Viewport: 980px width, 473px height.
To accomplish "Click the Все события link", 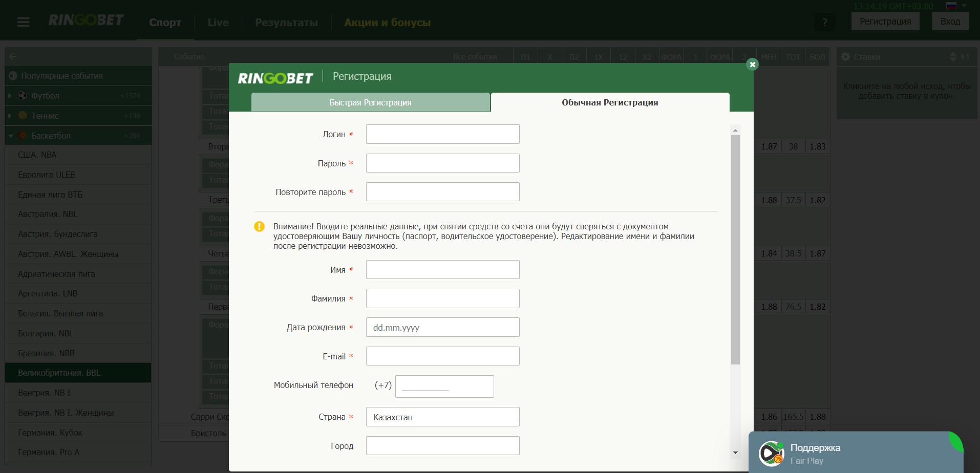I will click(x=475, y=57).
